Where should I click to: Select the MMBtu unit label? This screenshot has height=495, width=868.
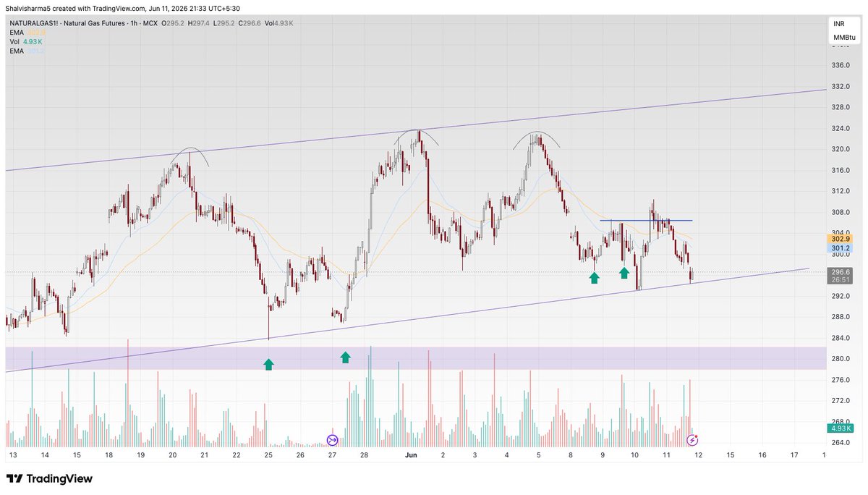pos(844,37)
